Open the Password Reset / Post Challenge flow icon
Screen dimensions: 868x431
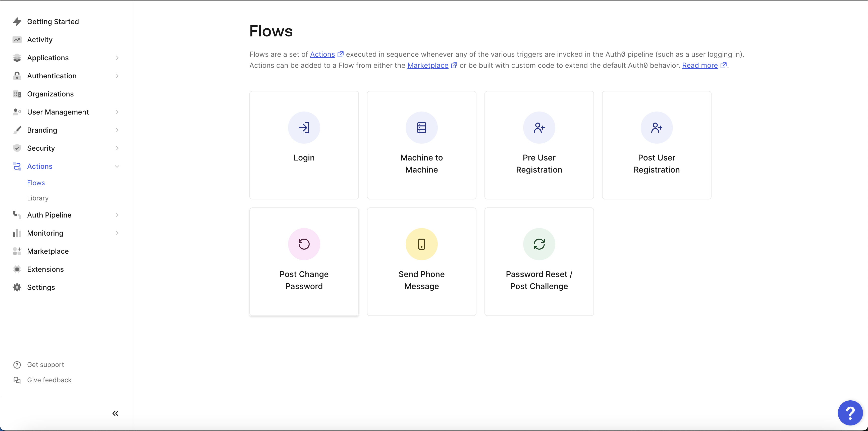(x=539, y=244)
